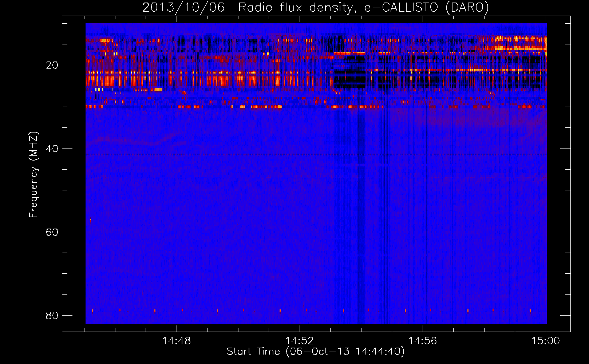Click the 'Start Time (06-Oct-13 14:44:40)' label

[x=316, y=352]
